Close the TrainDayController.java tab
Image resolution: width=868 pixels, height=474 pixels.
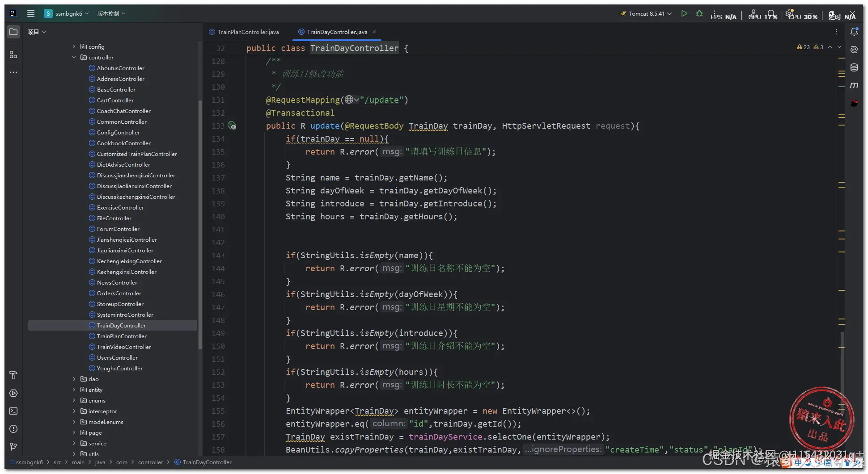(x=374, y=32)
